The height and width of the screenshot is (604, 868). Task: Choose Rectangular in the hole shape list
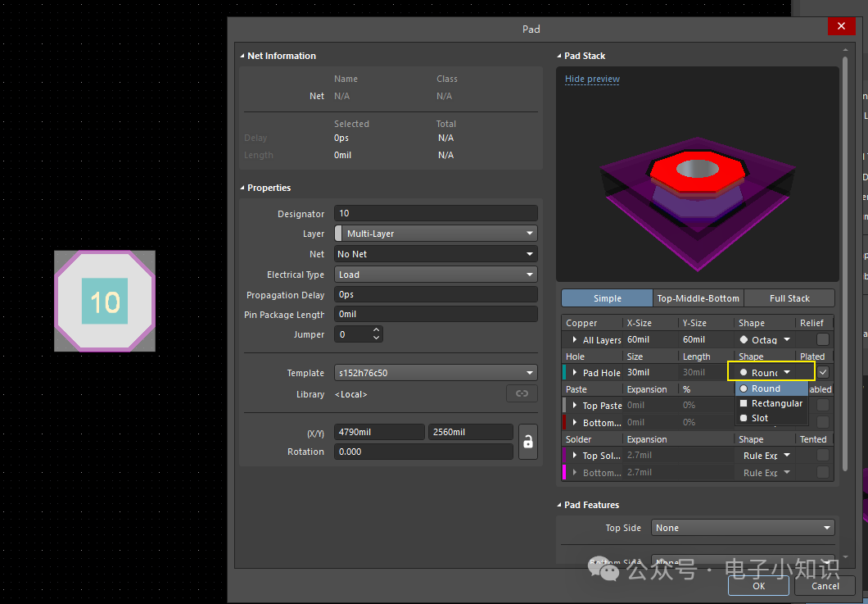pyautogui.click(x=771, y=403)
